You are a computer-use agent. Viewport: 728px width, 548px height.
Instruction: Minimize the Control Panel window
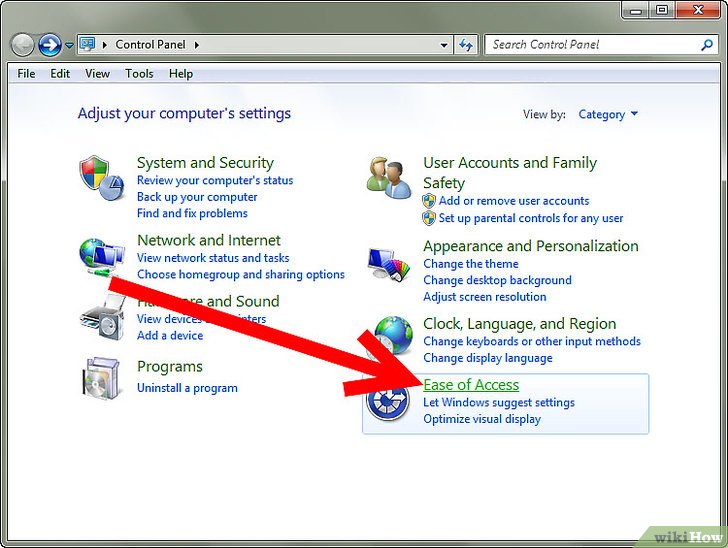pos(636,10)
